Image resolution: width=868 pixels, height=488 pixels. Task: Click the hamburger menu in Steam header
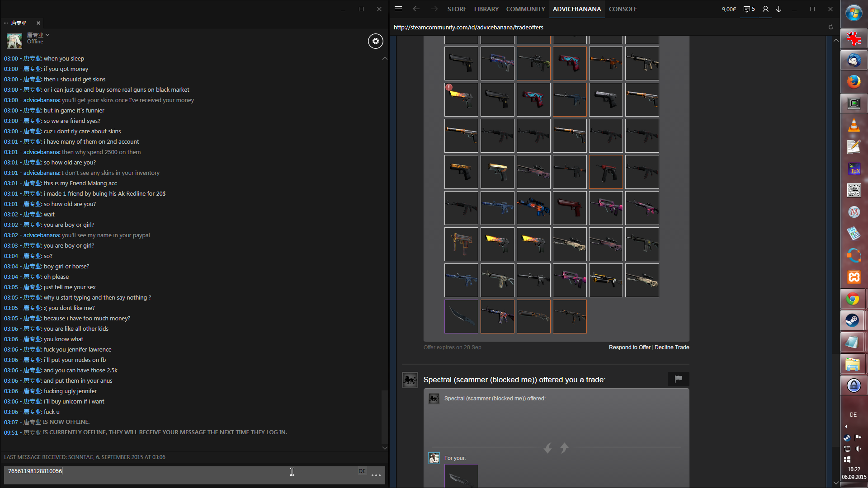398,9
